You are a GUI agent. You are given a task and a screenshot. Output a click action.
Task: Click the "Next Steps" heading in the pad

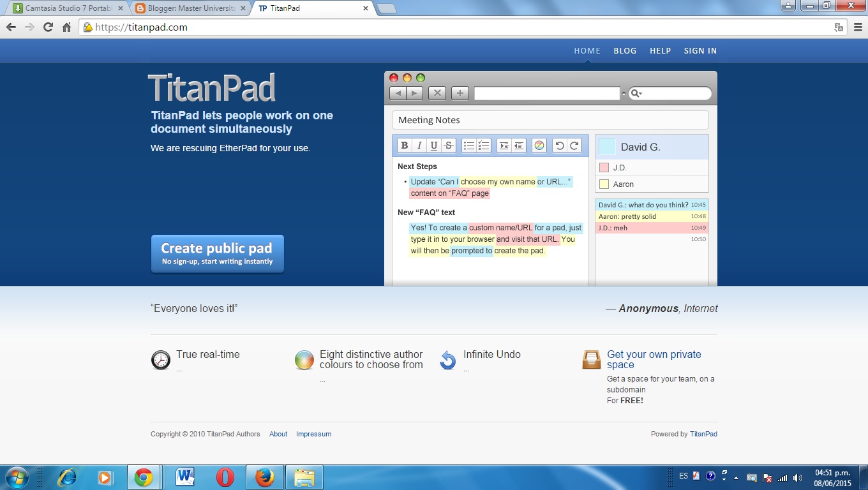click(x=417, y=167)
